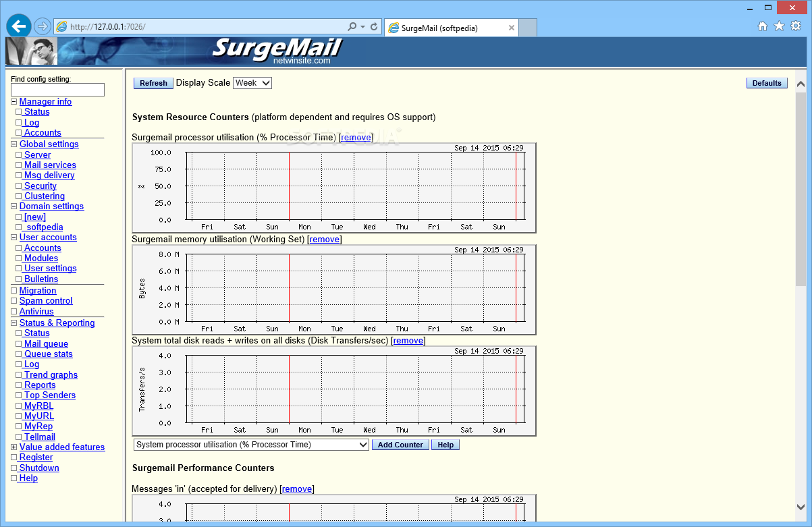Open the Mail queue link
The image size is (812, 527).
(x=46, y=344)
